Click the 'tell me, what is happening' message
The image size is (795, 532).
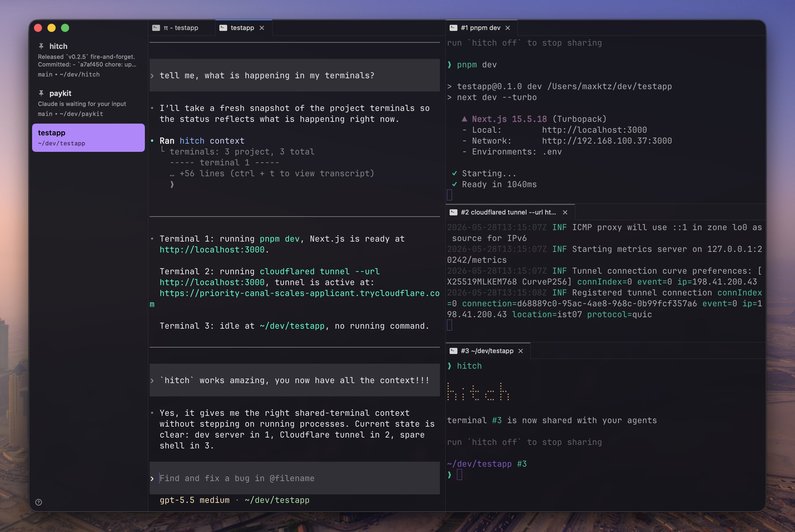click(x=295, y=75)
